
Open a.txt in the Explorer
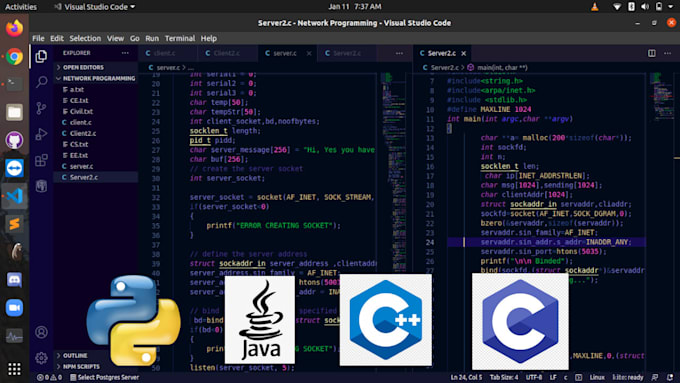tap(95, 89)
